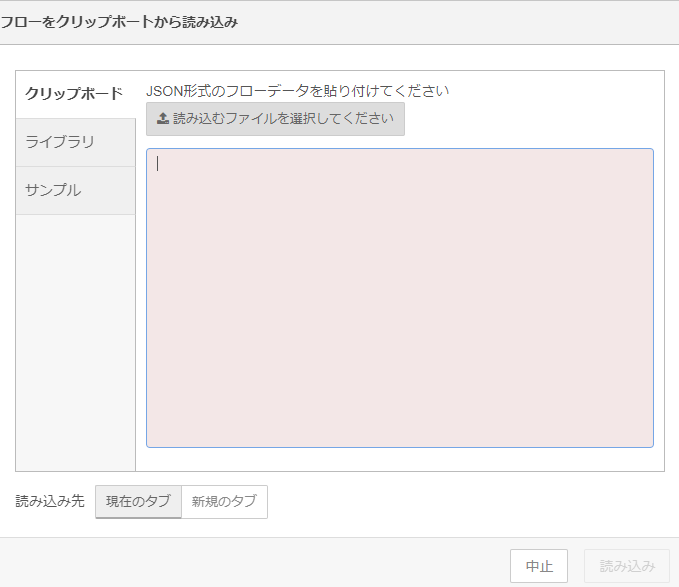Focus the pink JSON flow text area
Viewport: 679px width, 587px height.
tap(400, 298)
